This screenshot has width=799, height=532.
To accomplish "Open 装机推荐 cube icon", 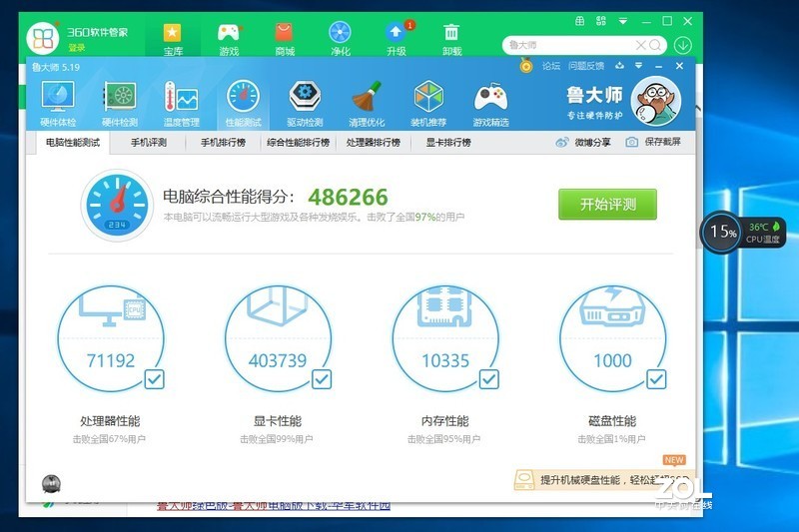I will (x=428, y=104).
